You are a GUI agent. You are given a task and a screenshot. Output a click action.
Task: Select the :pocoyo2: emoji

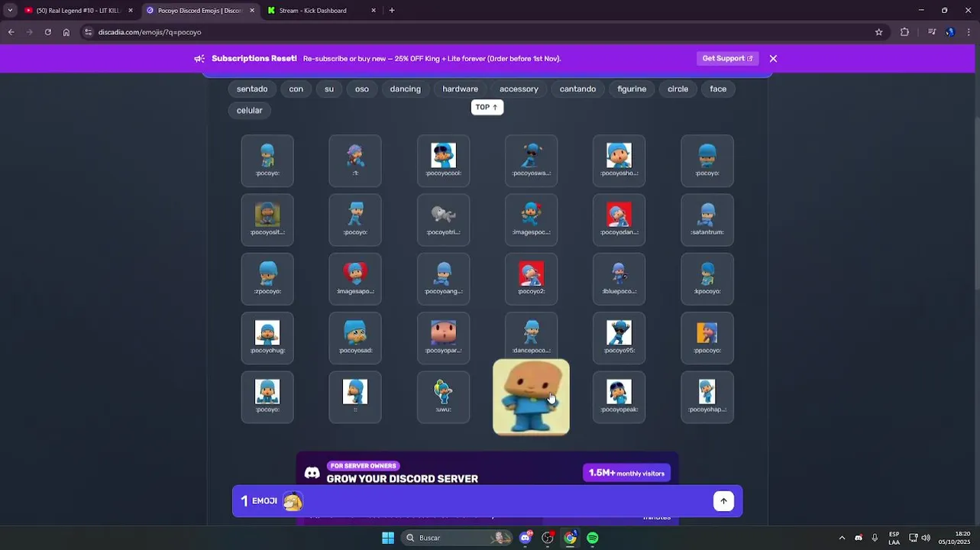[x=531, y=279]
